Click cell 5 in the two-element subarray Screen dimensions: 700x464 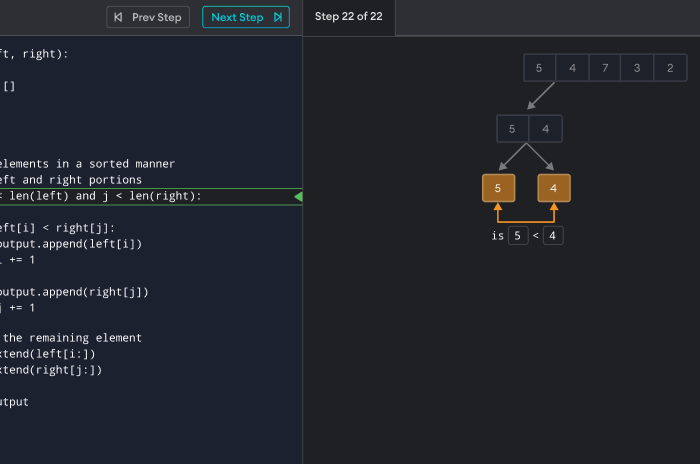513,129
